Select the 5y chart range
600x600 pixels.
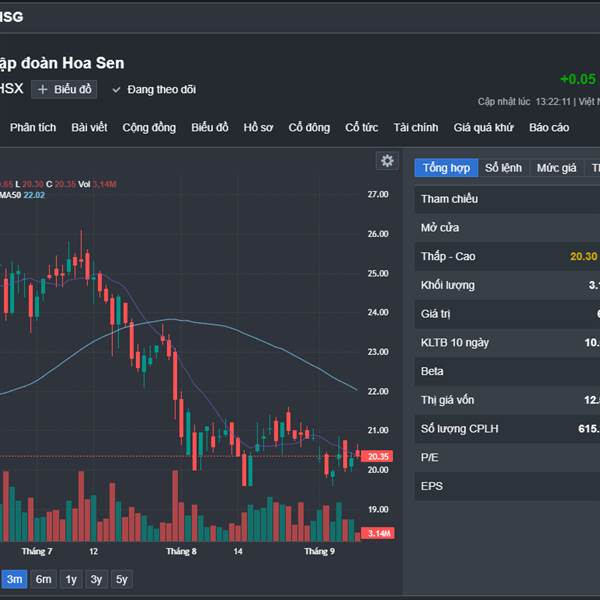click(122, 579)
